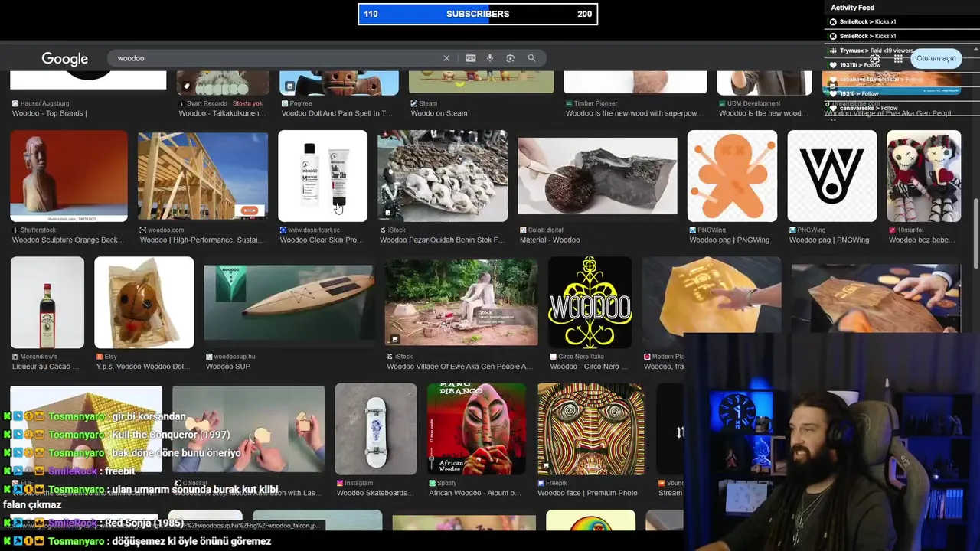The width and height of the screenshot is (980, 551).
Task: Click the streamer webcam overlay
Action: pos(831,442)
